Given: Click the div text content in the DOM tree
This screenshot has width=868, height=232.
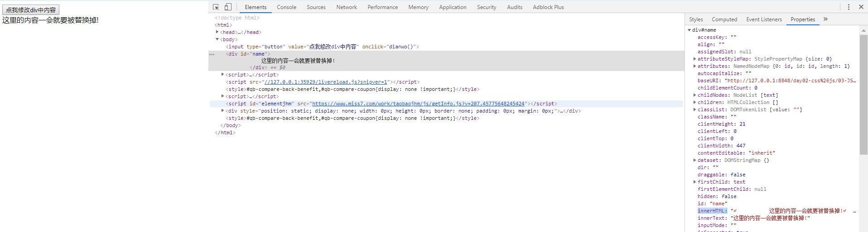Looking at the screenshot, I should point(298,61).
